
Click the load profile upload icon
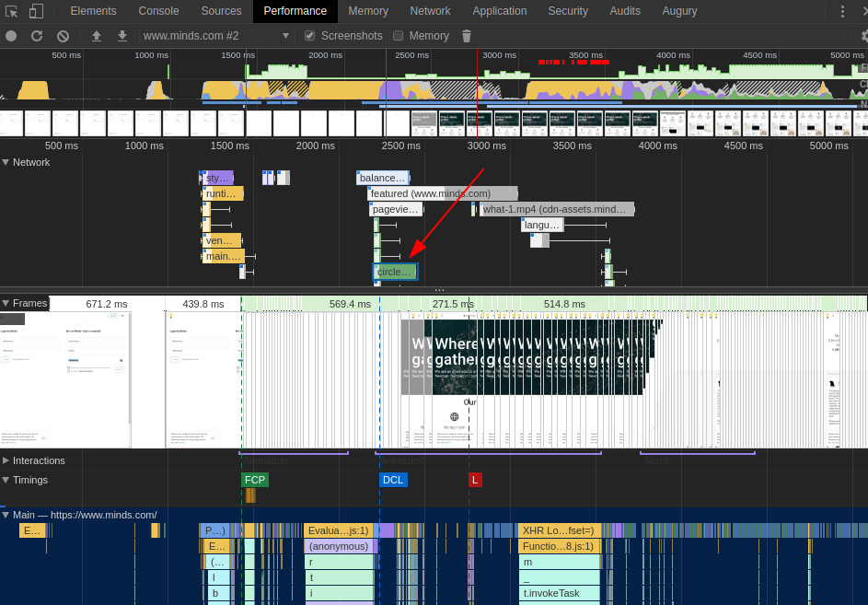pyautogui.click(x=97, y=36)
